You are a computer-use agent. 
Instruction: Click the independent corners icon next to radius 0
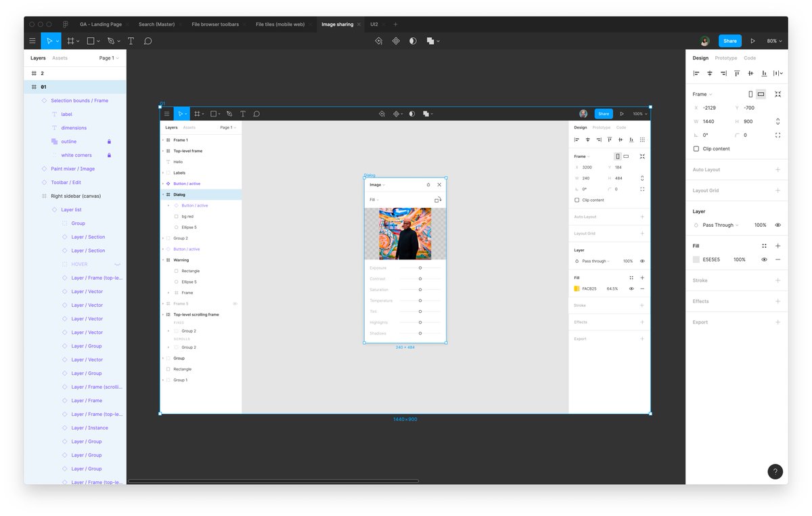[x=777, y=135]
